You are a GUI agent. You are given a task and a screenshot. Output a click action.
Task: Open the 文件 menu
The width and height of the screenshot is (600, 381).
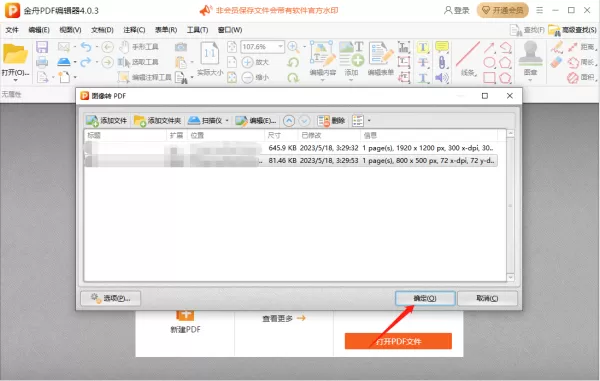pyautogui.click(x=12, y=30)
